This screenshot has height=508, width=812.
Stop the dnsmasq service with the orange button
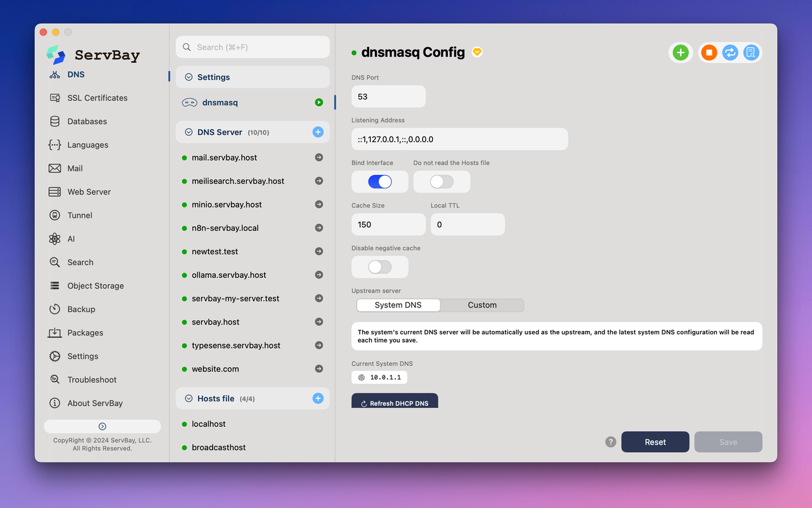[709, 53]
